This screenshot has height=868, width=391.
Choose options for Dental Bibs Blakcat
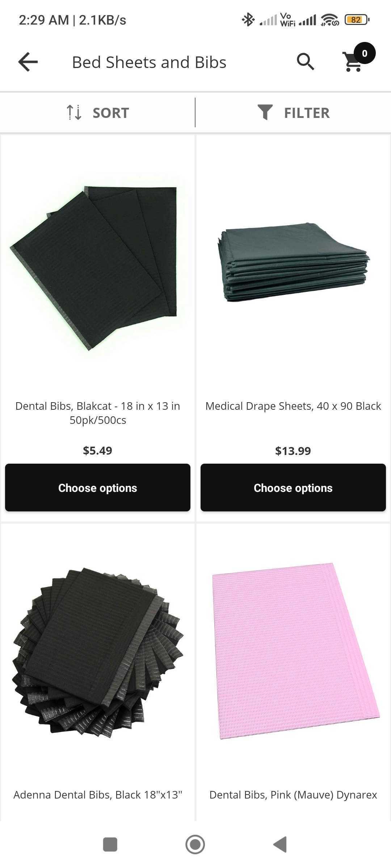[98, 488]
